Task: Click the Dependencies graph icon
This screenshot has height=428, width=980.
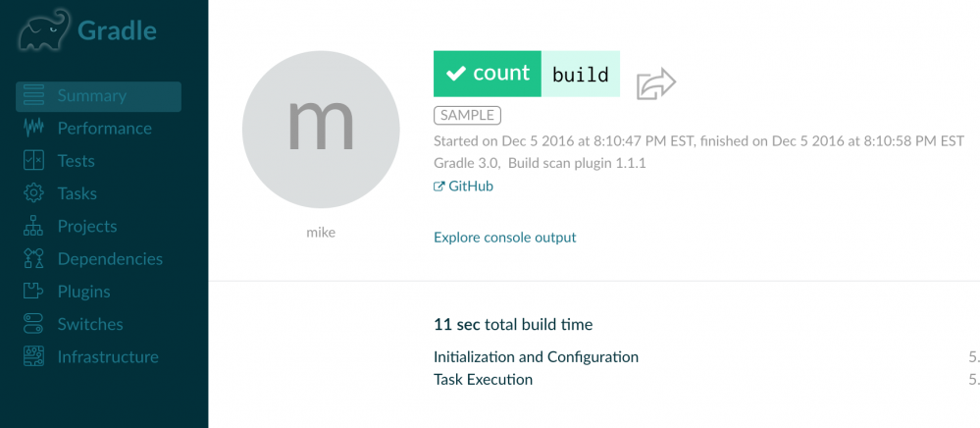Action: (34, 259)
